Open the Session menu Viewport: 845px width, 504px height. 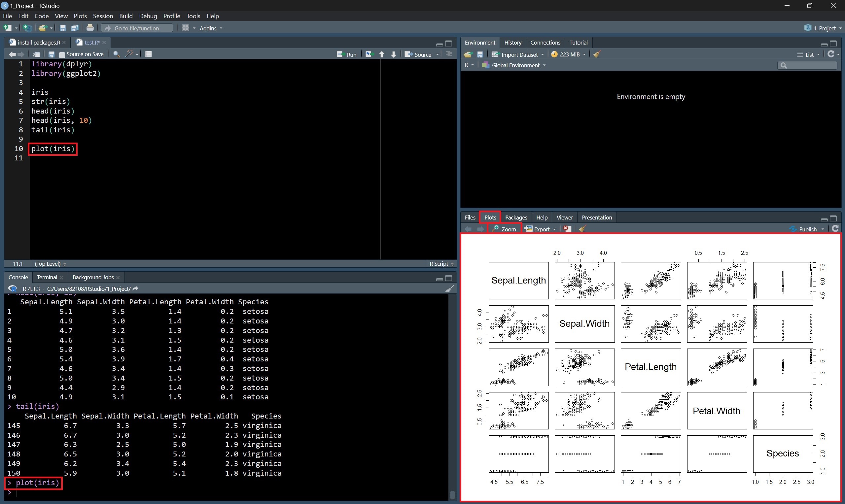[x=103, y=16]
